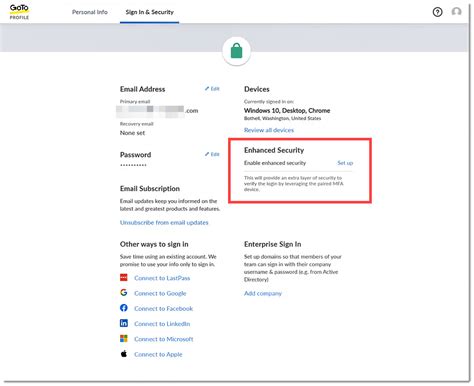
Task: Click the 'None set' recovery email value
Action: click(132, 133)
